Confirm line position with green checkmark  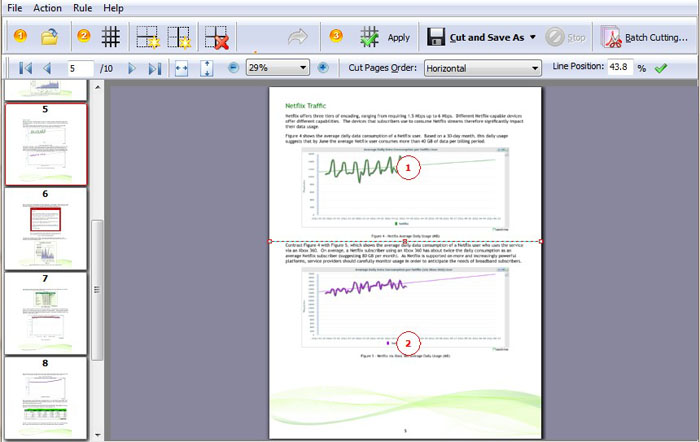coord(661,68)
